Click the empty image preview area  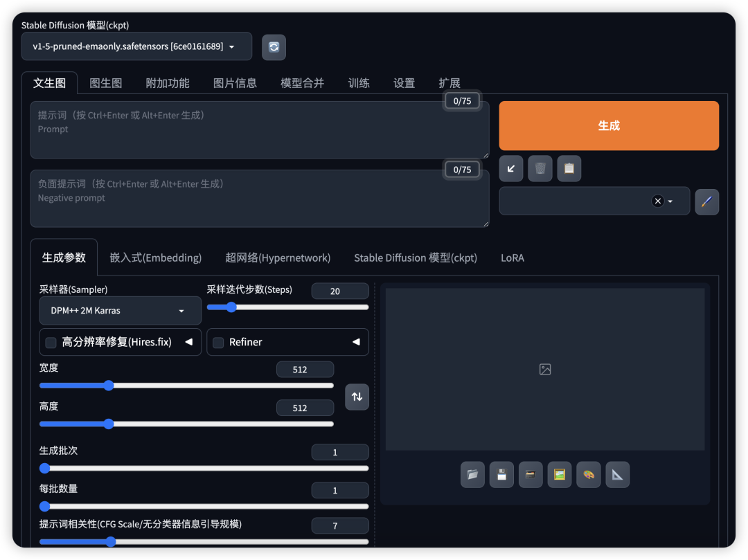[545, 370]
